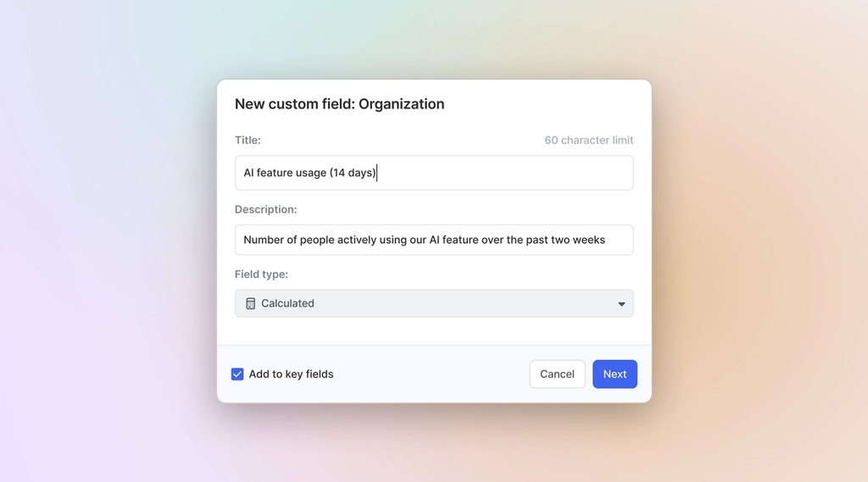Click the Add to key fields label
The width and height of the screenshot is (868, 482).
click(292, 374)
